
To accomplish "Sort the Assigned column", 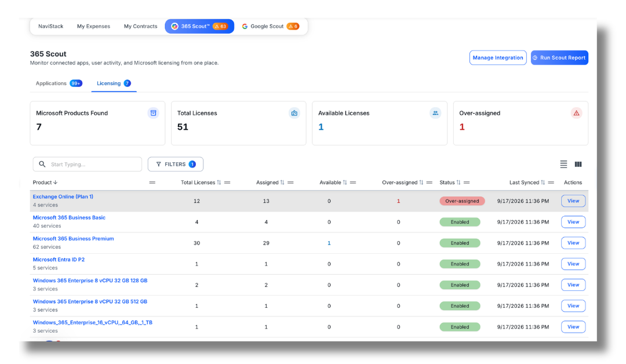I will (x=282, y=183).
